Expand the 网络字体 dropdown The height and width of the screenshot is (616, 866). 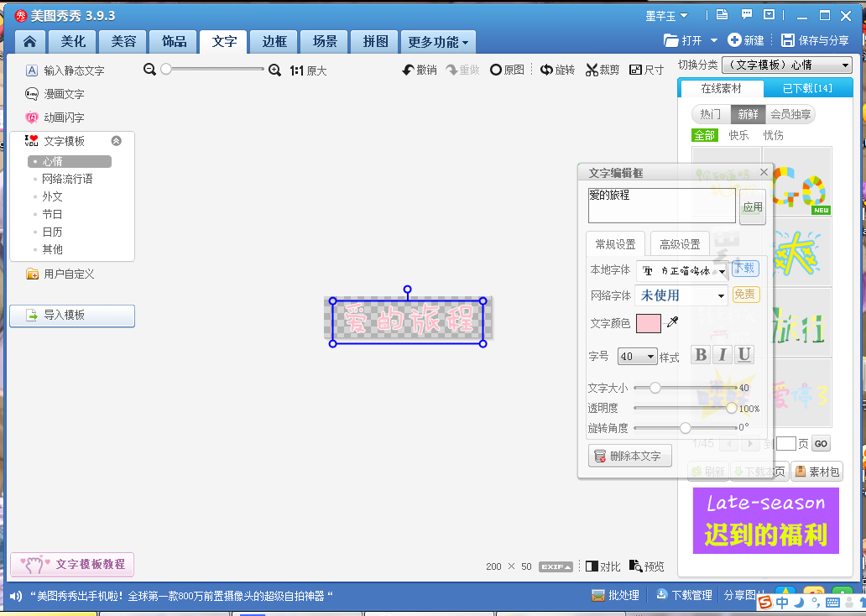721,296
